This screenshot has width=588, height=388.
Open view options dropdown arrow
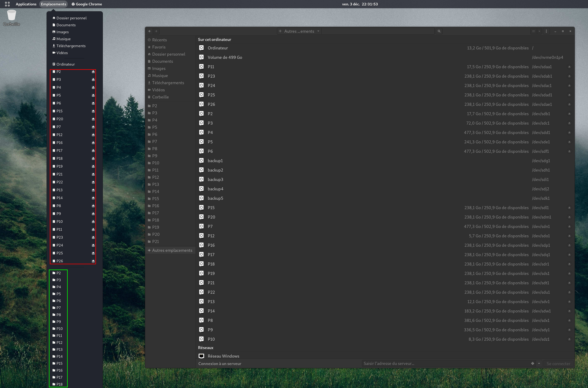tap(539, 31)
